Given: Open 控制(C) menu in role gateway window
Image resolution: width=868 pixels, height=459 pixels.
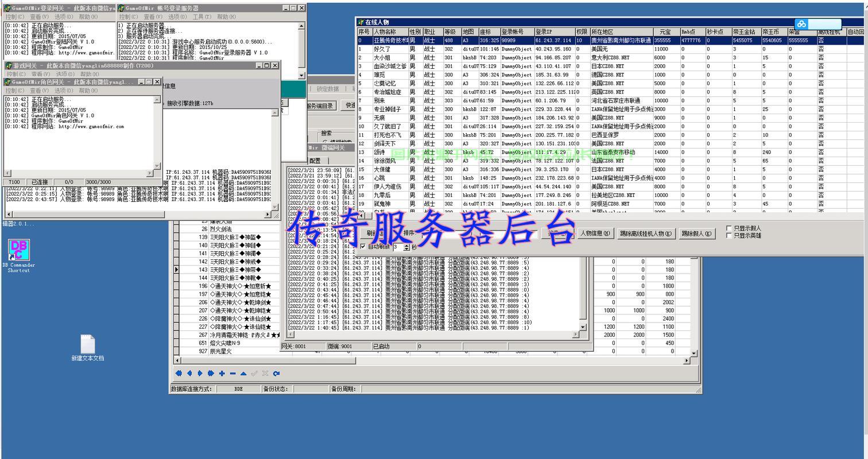Looking at the screenshot, I should tap(15, 91).
